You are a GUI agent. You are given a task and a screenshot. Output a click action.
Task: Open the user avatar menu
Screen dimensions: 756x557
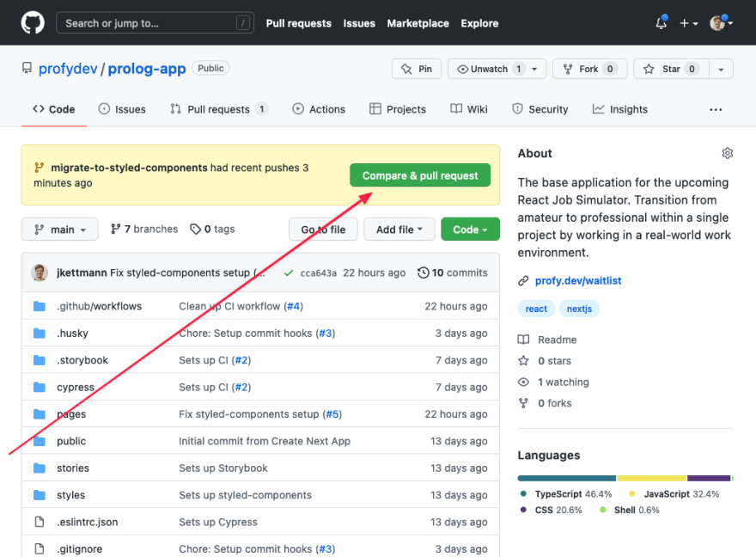click(x=722, y=22)
